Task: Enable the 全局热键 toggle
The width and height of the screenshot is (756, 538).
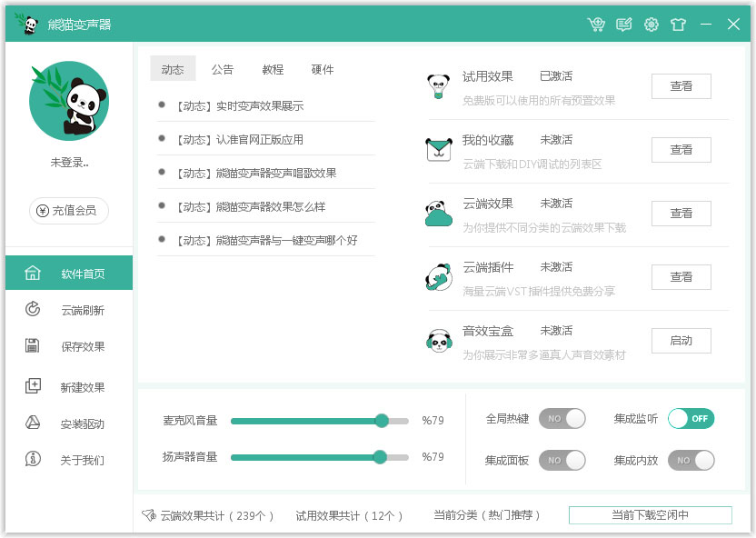Action: tap(562, 418)
